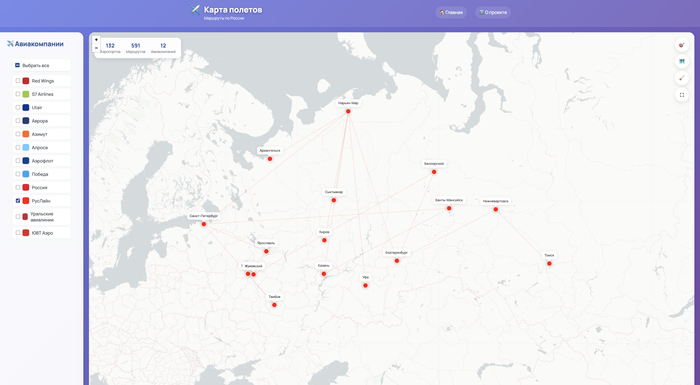Click the Нарьян-Мар city label
The image size is (700, 385).
[348, 103]
